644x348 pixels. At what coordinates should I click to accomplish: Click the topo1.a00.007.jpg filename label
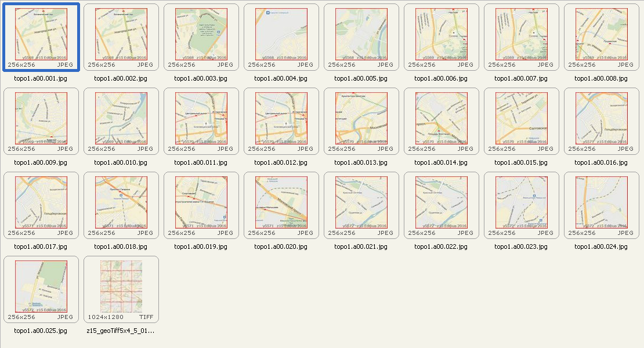(521, 78)
